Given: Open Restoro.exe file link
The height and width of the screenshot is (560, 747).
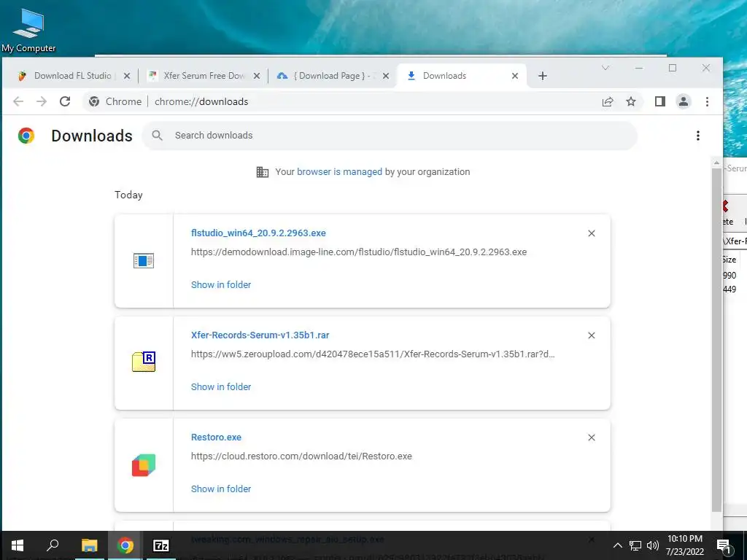Looking at the screenshot, I should coord(216,437).
